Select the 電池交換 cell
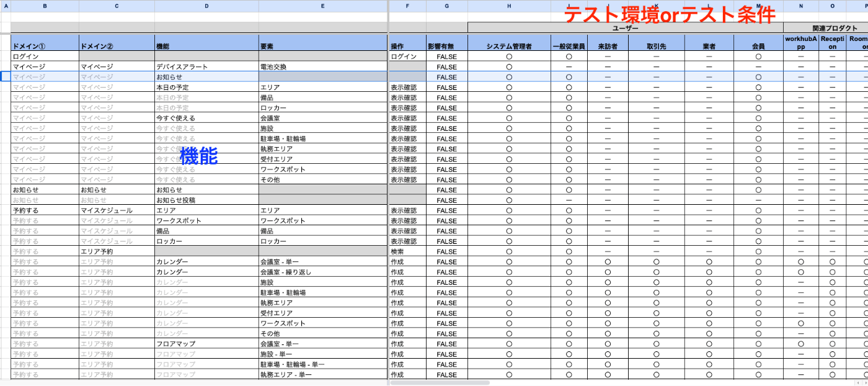 pos(323,66)
